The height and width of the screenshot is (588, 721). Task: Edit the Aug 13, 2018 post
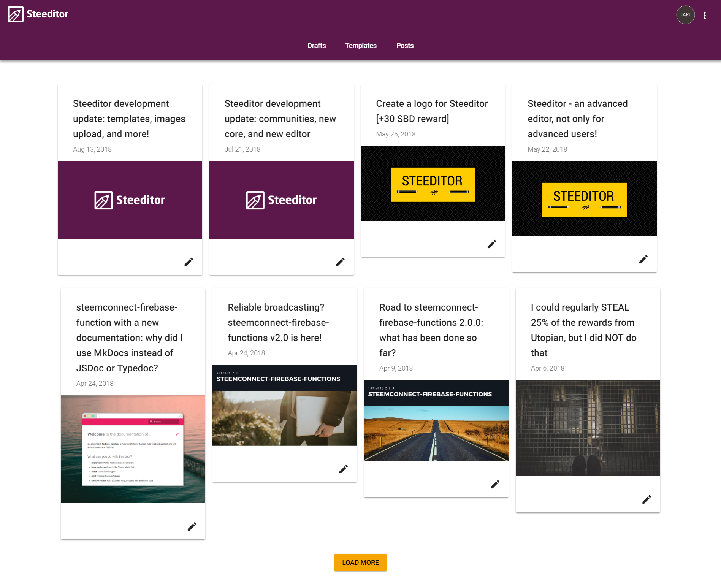click(189, 262)
